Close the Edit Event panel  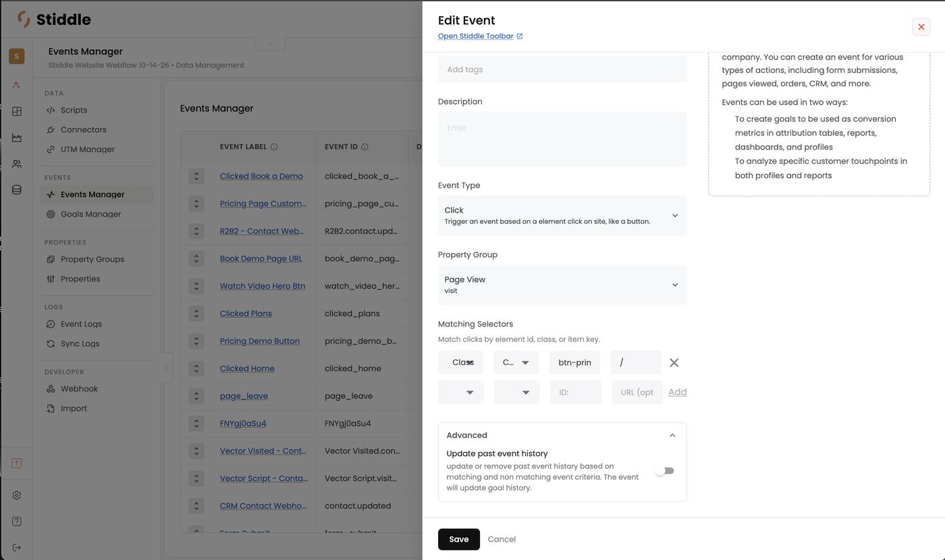921,26
